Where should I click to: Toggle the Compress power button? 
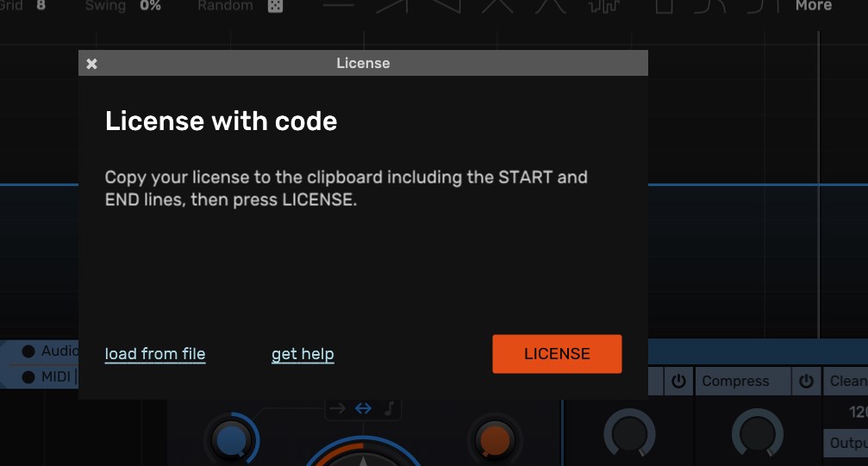point(806,381)
